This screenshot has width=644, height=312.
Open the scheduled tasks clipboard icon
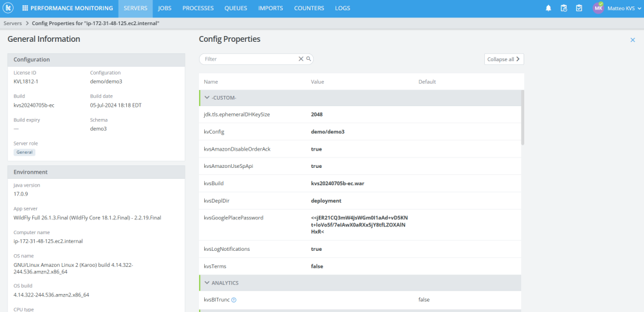[564, 8]
